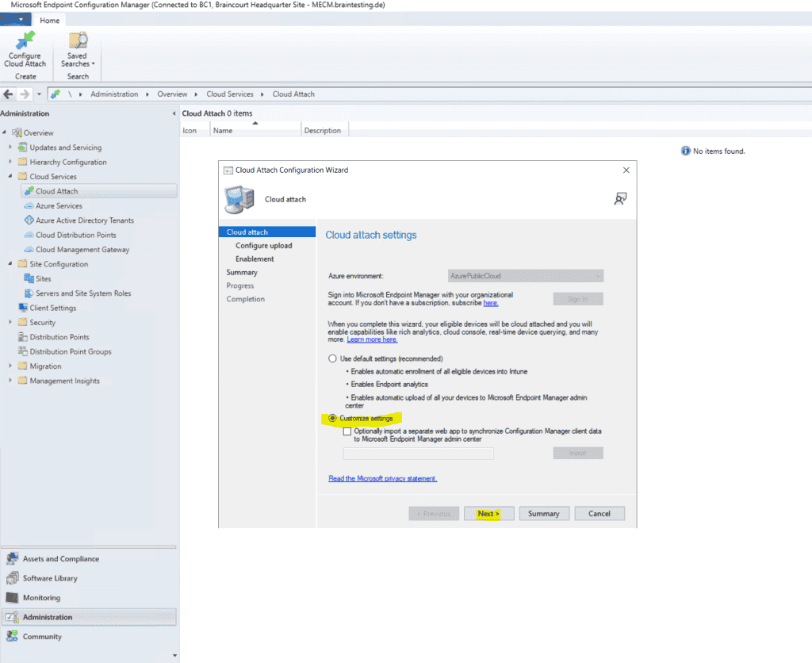Viewport: 812px width, 663px height.
Task: Switch to the Assets and Compliance workspace
Action: (x=59, y=558)
